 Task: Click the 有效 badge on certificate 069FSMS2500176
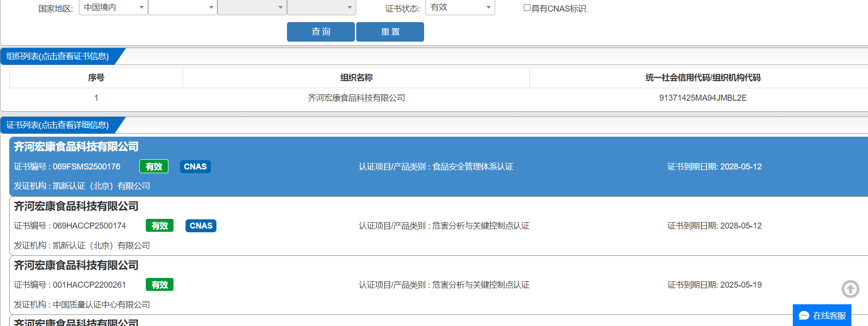154,167
